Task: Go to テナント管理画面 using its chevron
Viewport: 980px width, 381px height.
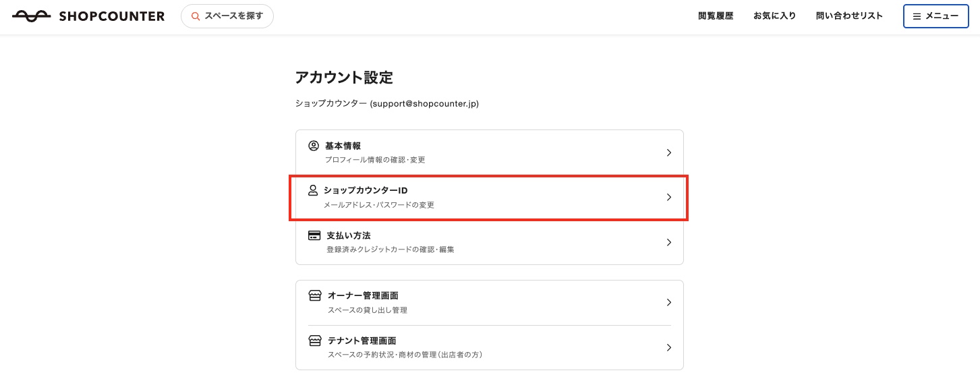Action: coord(668,347)
